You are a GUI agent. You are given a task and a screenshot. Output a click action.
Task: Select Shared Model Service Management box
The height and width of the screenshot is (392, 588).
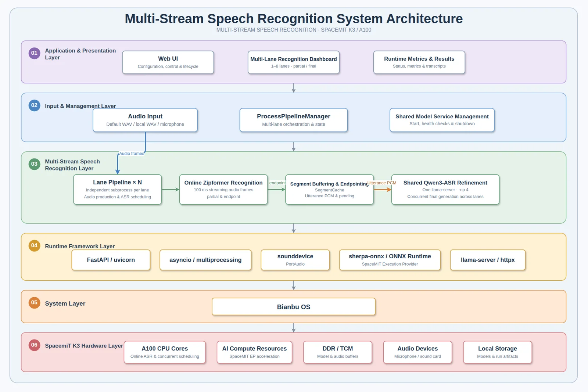pos(442,120)
